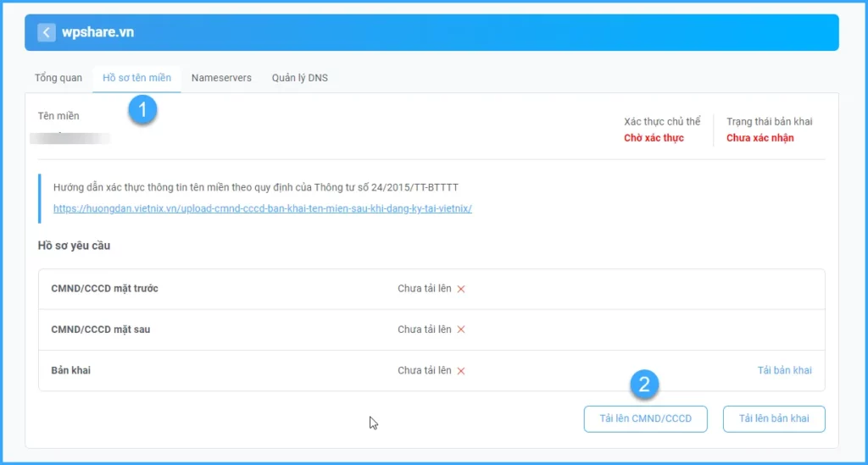Select the CMND/CCCD mặt trước row label
The image size is (868, 465).
[x=104, y=289]
